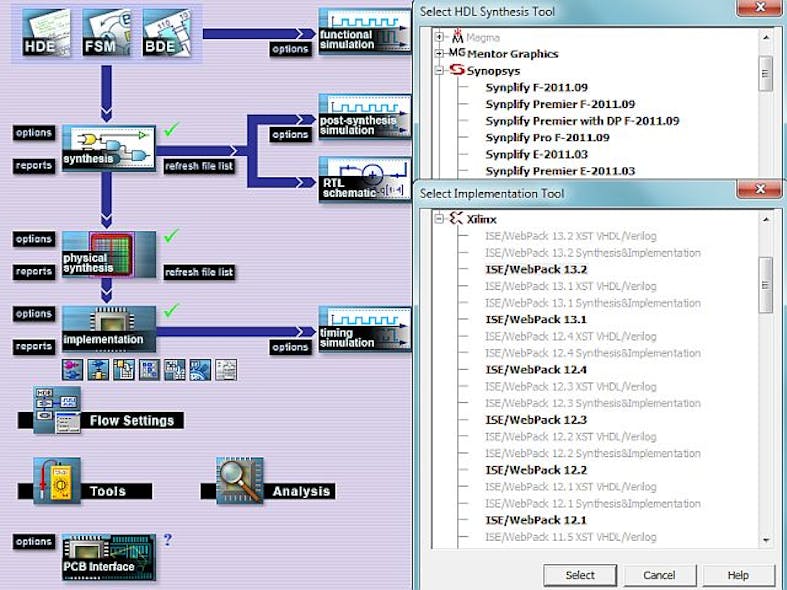Click the pink and blue arrows tool icon
The width and height of the screenshot is (787, 590).
pyautogui.click(x=72, y=370)
